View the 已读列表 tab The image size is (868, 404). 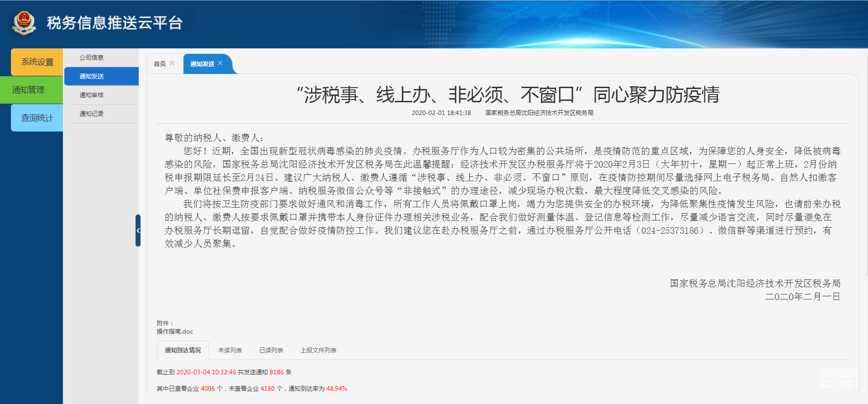[271, 350]
